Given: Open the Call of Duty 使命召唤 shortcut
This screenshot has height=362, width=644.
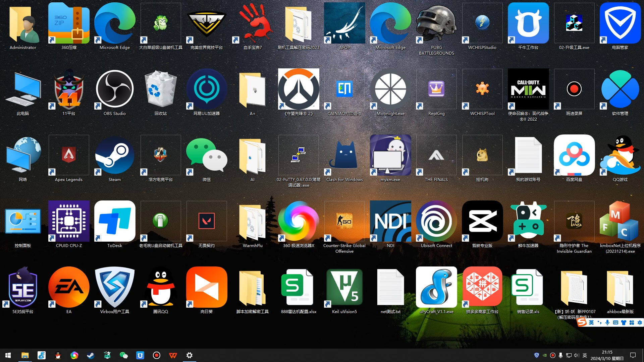Looking at the screenshot, I should (x=528, y=95).
